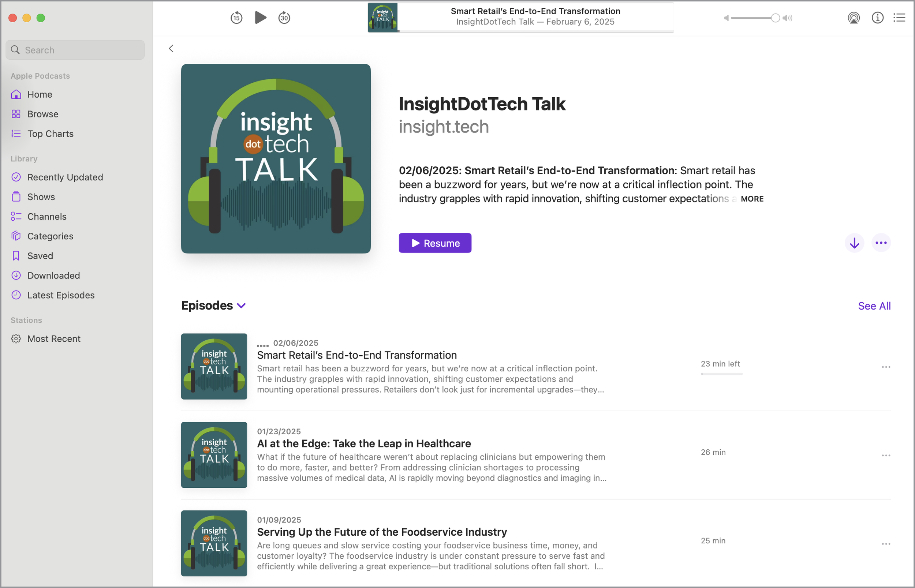The image size is (915, 588).
Task: Select Downloaded in the Library sidebar
Action: [53, 276]
